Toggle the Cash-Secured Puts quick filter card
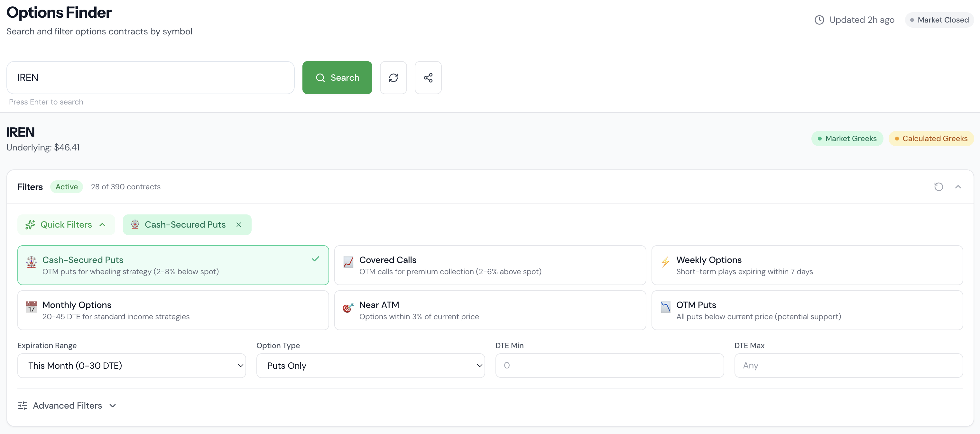 coord(173,265)
